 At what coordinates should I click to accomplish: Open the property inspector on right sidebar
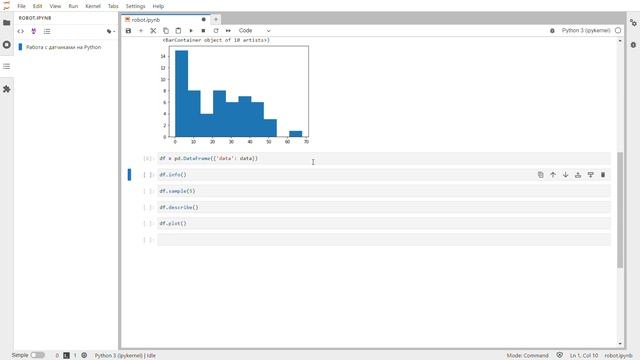click(633, 23)
